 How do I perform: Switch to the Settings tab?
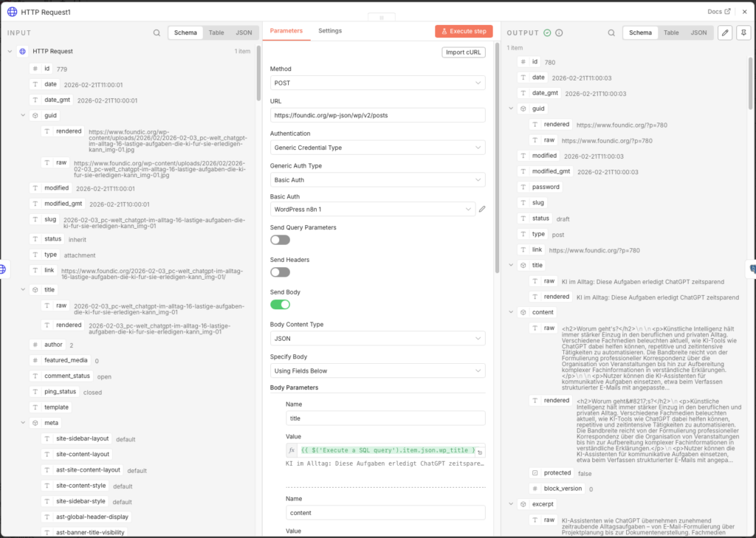(330, 31)
